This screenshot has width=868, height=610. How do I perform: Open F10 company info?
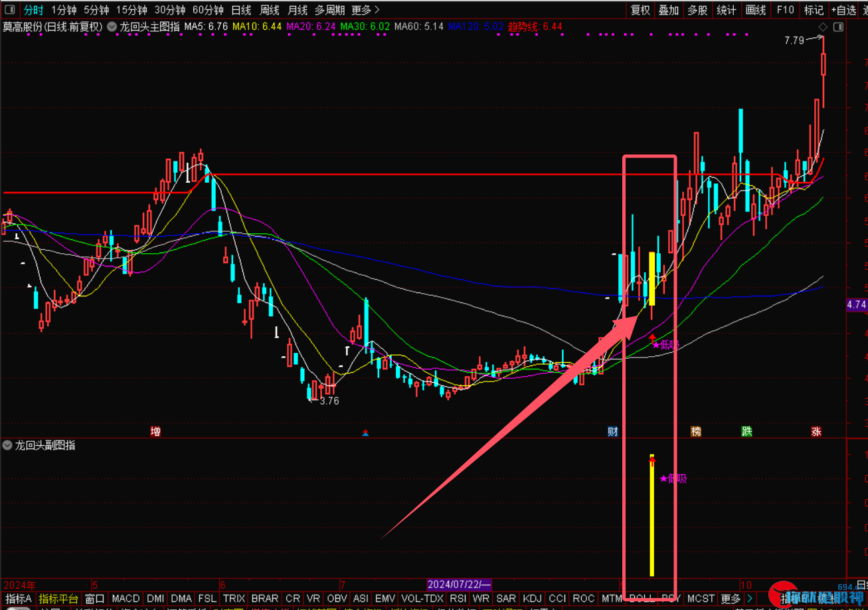pos(785,10)
